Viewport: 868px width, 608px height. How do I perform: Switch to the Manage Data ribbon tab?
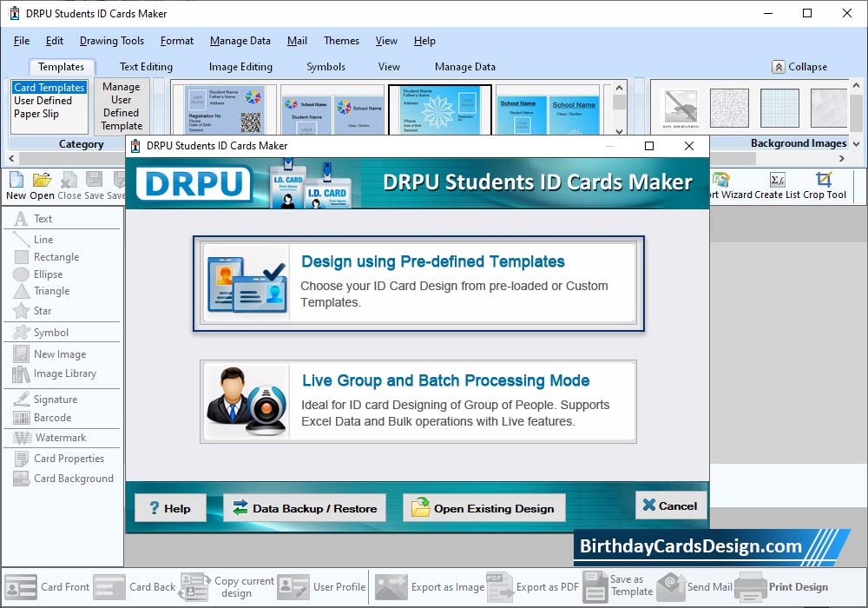click(465, 67)
